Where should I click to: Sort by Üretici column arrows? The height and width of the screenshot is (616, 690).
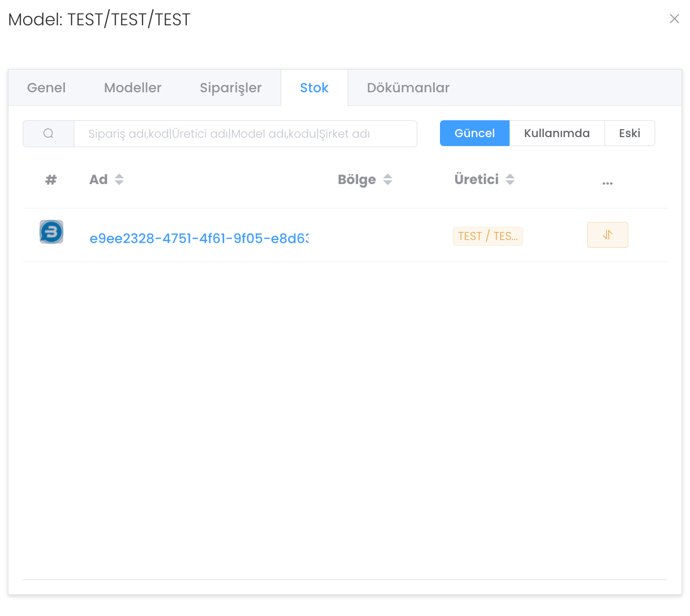510,180
